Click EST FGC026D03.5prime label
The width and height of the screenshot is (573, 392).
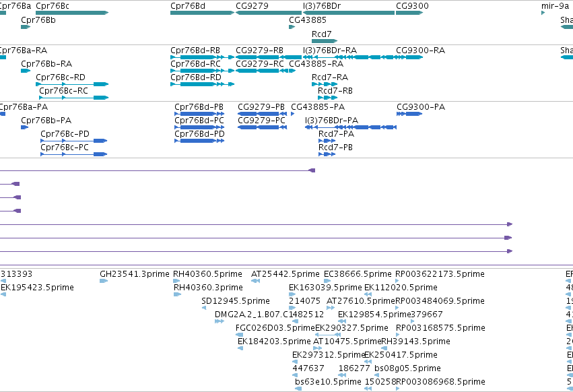tap(275, 329)
